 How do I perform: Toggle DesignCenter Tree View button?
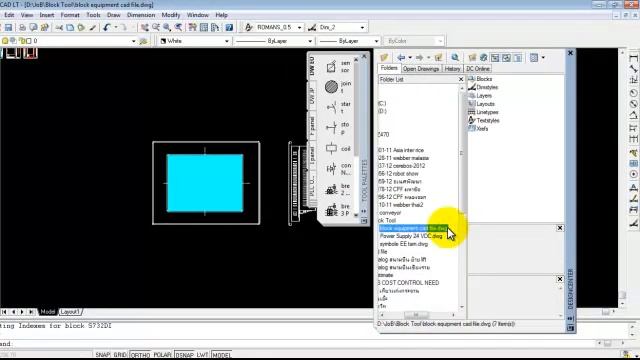(495, 58)
